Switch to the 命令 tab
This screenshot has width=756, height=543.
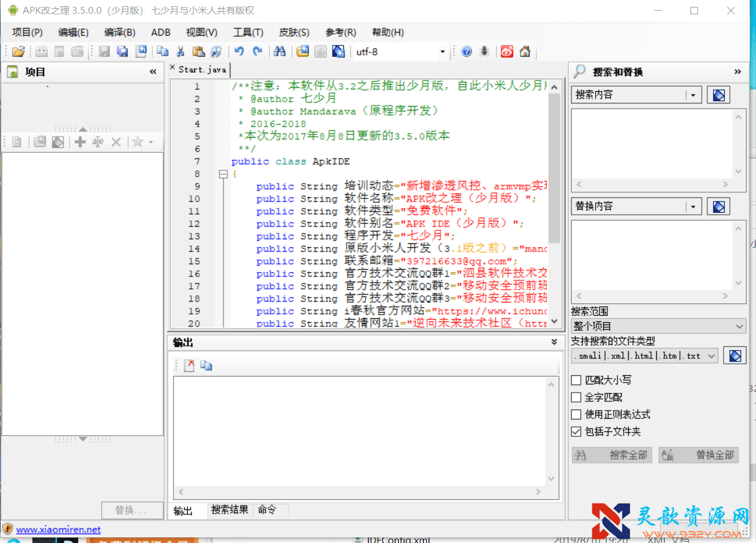click(267, 510)
